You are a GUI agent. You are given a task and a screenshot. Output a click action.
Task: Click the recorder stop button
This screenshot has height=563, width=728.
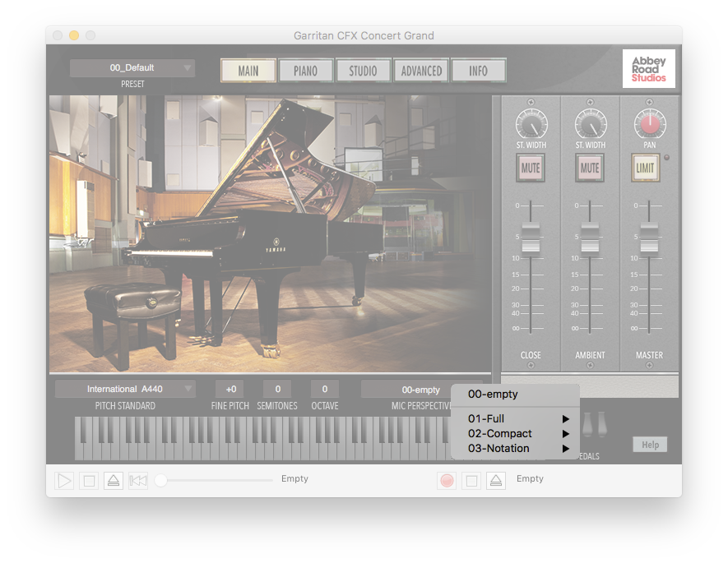471,481
